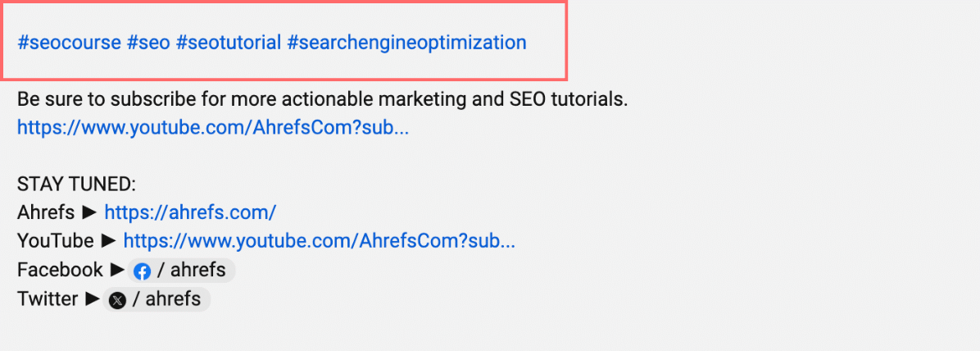Click the "Facebook" label text
The height and width of the screenshot is (351, 980).
tap(60, 270)
